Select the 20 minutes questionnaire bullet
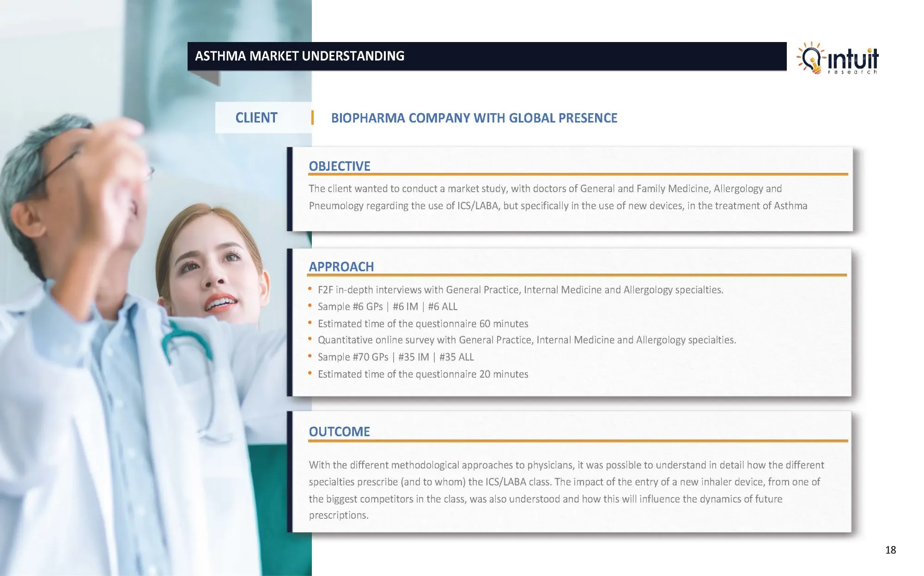Image resolution: width=924 pixels, height=576 pixels. (x=423, y=375)
